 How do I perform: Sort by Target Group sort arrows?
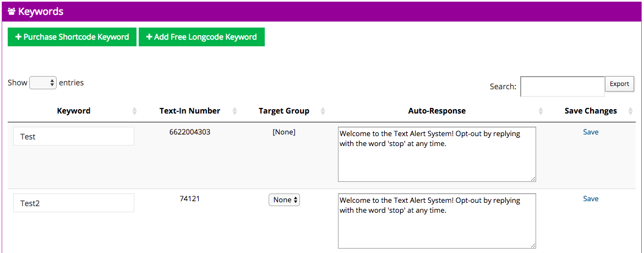323,111
